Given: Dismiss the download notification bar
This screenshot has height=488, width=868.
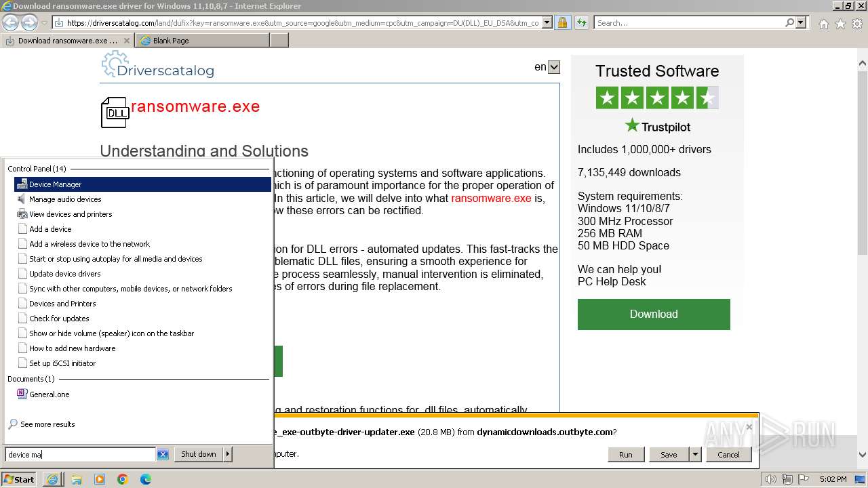Looking at the screenshot, I should click(749, 427).
